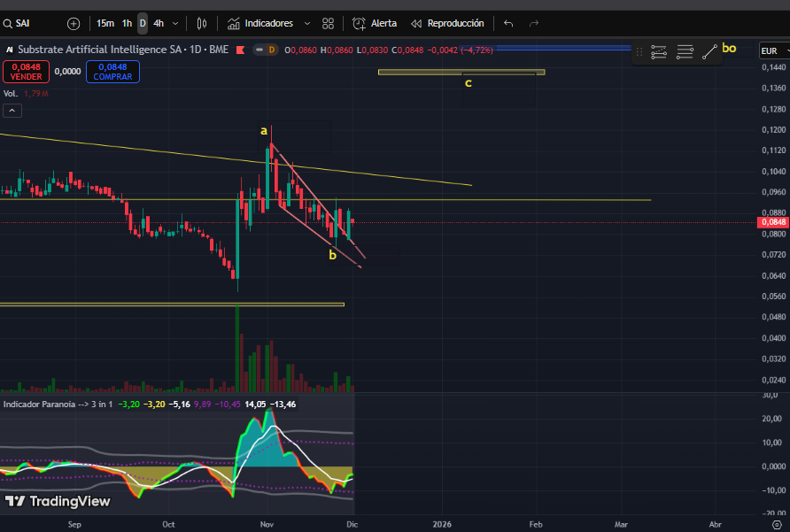Open the EUR currency dropdown
Screen dimensions: 790x532
click(x=771, y=50)
